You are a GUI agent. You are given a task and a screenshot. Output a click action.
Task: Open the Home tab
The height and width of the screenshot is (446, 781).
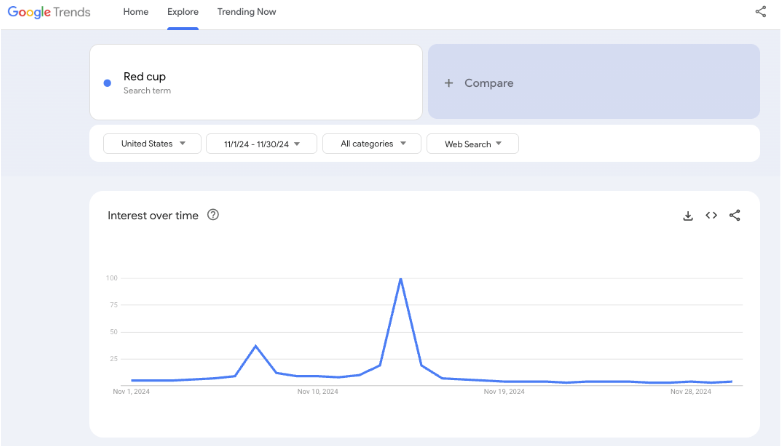(x=135, y=12)
